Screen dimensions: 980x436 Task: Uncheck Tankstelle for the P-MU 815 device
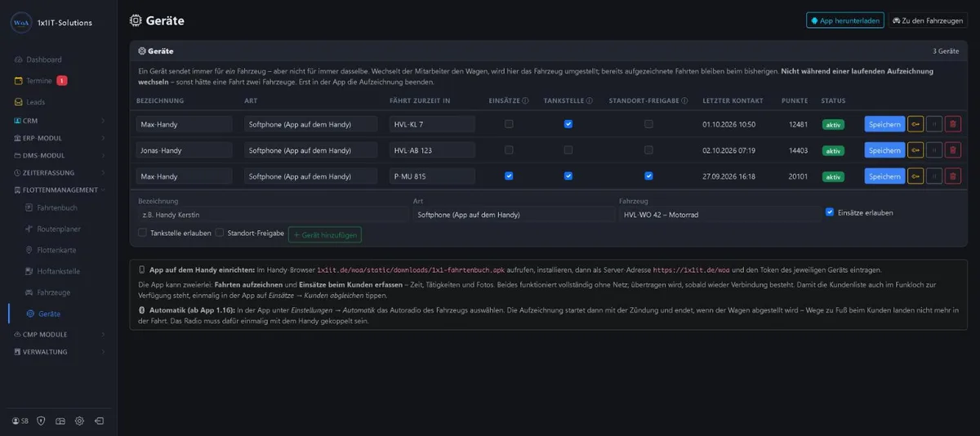[x=568, y=176]
